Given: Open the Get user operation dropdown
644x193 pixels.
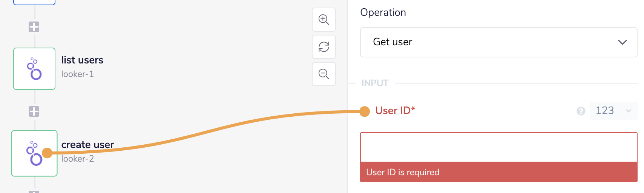Looking at the screenshot, I should pos(498,42).
